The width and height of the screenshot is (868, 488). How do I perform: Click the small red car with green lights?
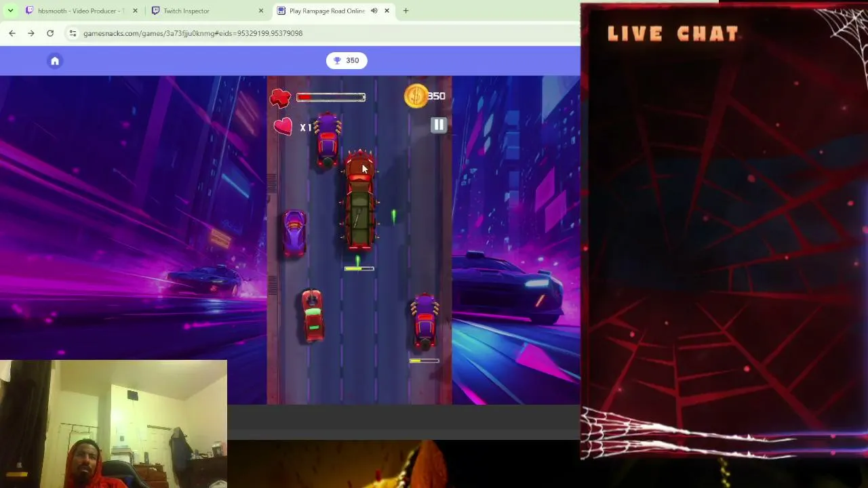click(312, 316)
